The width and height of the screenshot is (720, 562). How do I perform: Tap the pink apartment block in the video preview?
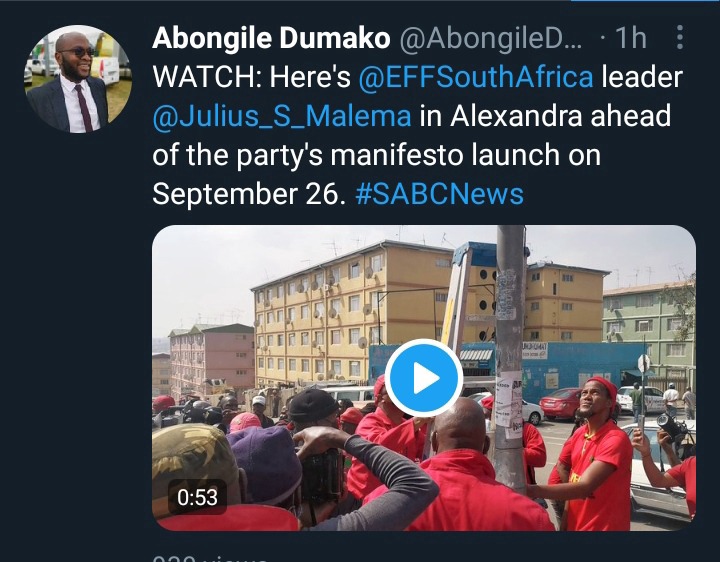coord(212,358)
